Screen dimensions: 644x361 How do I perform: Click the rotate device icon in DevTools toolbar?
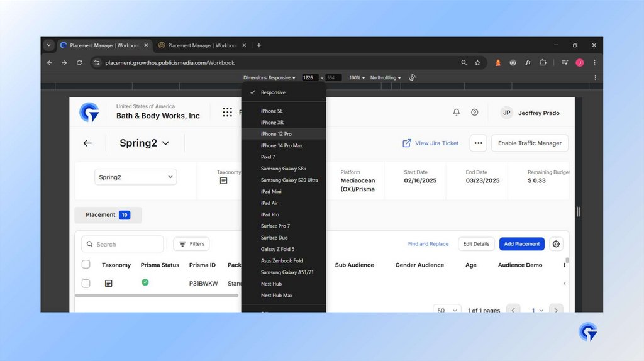tap(413, 77)
